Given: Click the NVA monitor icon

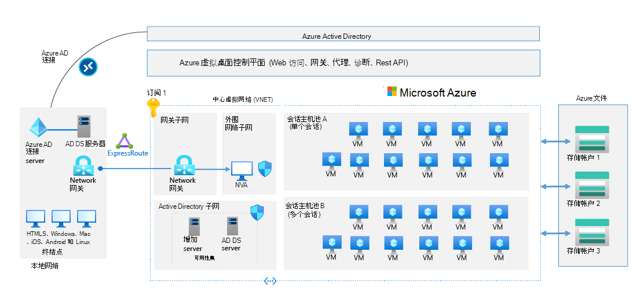Looking at the screenshot, I should click(241, 171).
